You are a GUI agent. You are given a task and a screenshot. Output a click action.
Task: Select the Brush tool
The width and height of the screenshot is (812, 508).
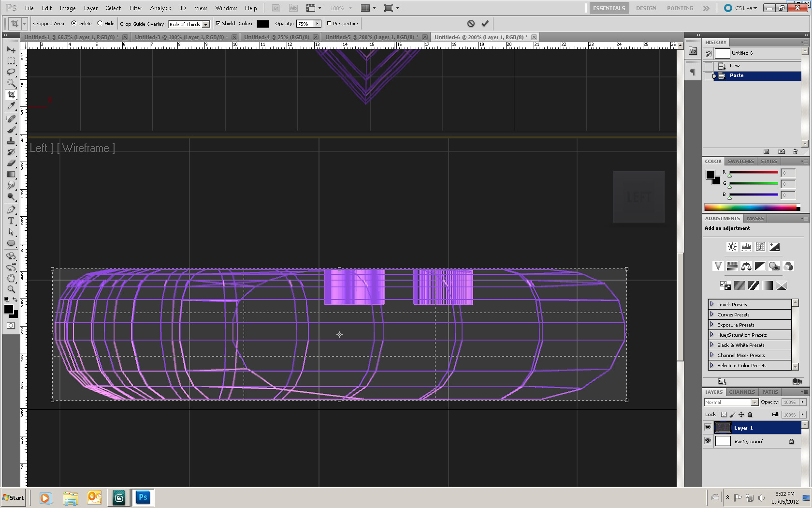pyautogui.click(x=11, y=130)
